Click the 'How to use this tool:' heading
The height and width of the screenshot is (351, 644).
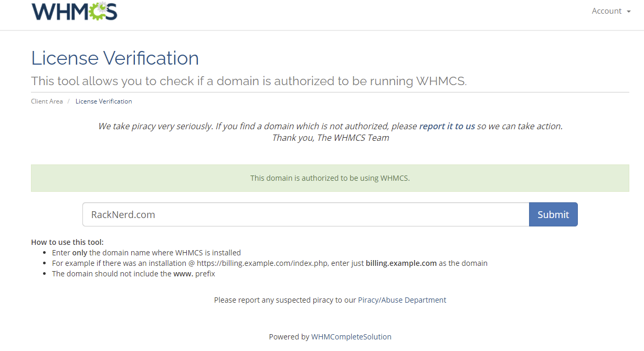67,242
